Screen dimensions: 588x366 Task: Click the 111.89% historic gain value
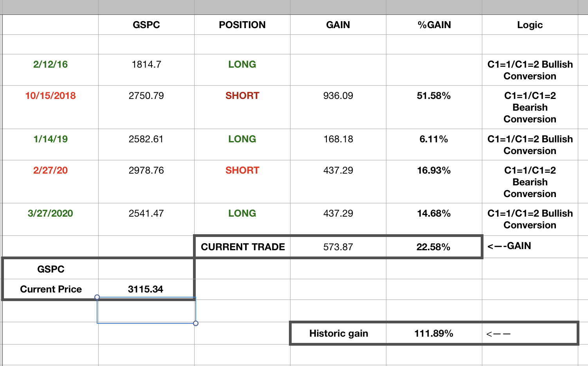(x=434, y=334)
